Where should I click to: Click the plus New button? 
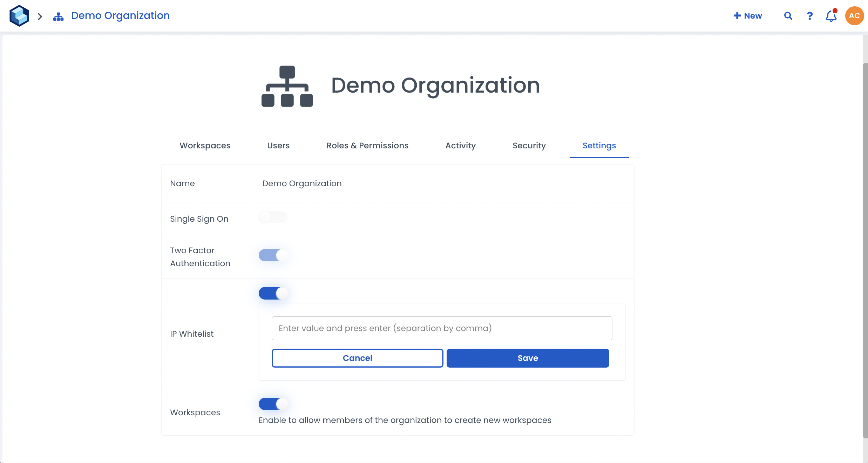tap(748, 16)
